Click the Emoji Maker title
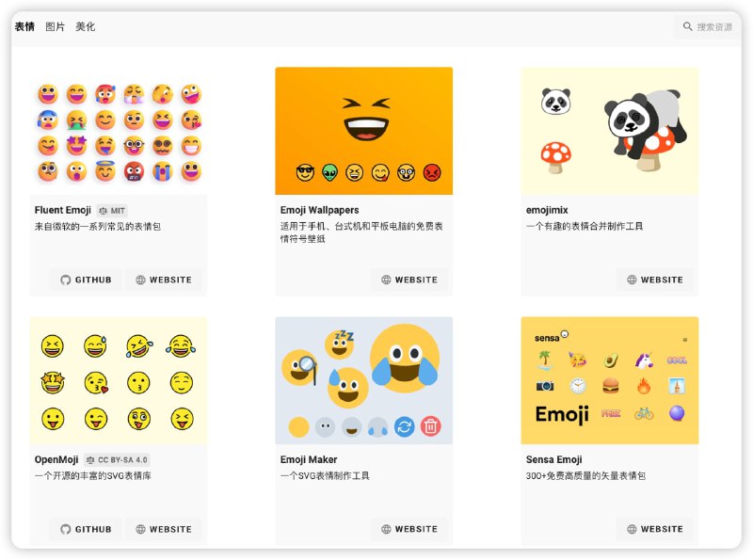Viewport: 753px width, 560px height. [x=309, y=459]
